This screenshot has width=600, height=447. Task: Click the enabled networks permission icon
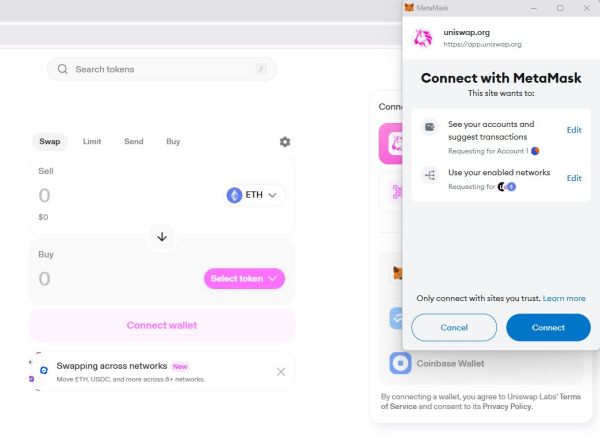coord(430,175)
